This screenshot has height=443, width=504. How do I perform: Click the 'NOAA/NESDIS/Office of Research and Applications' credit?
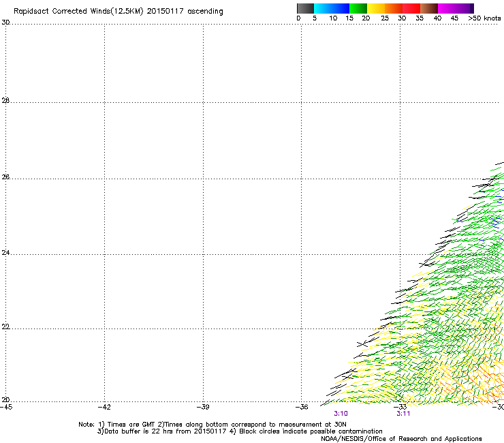(x=401, y=439)
